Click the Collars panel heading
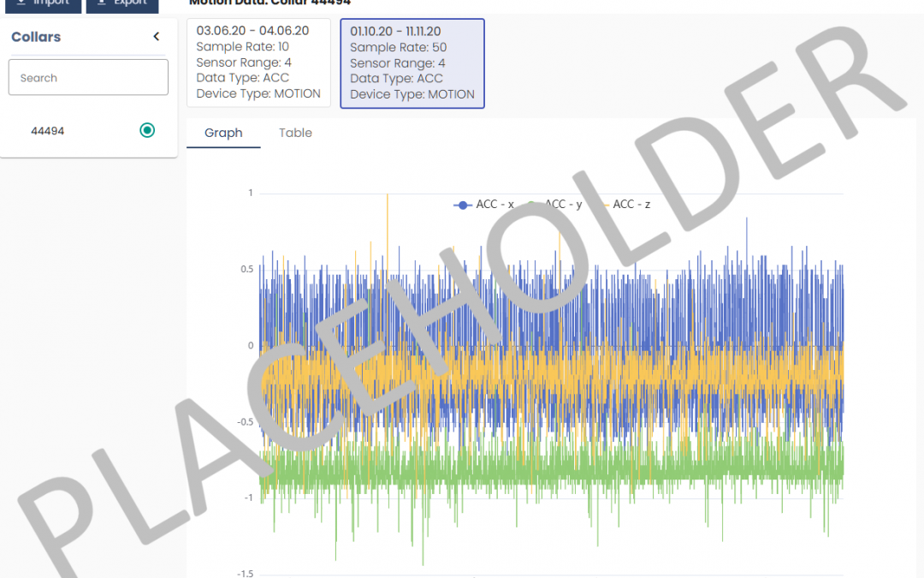The image size is (924, 578). (x=36, y=37)
